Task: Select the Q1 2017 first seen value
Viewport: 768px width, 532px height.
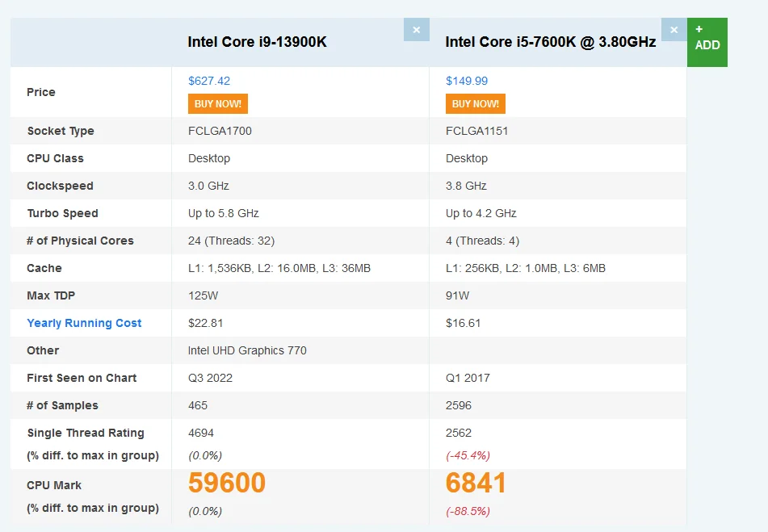Action: pyautogui.click(x=468, y=378)
